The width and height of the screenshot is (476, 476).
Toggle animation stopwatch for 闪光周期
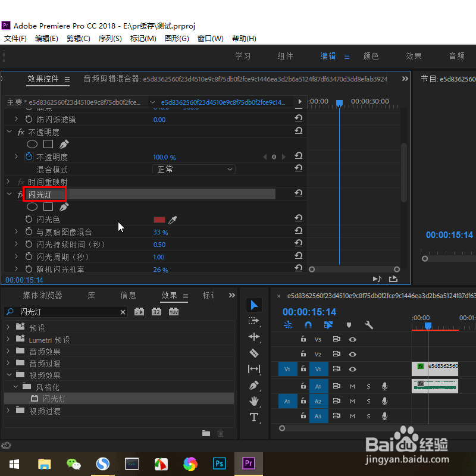[x=29, y=256]
